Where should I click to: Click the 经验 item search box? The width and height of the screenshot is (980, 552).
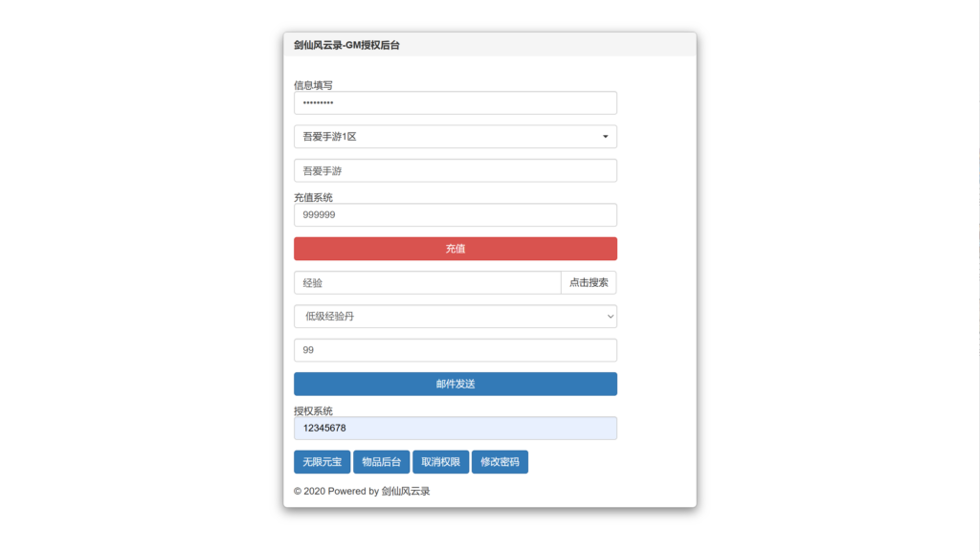click(427, 283)
